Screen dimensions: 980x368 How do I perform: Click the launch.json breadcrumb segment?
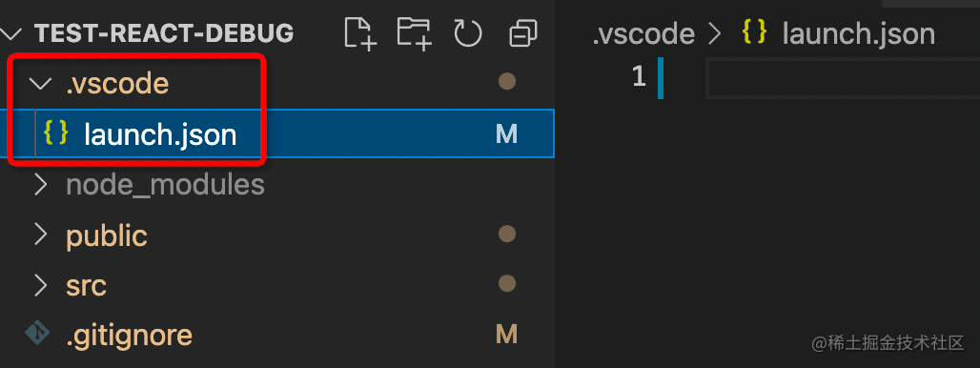tap(859, 33)
